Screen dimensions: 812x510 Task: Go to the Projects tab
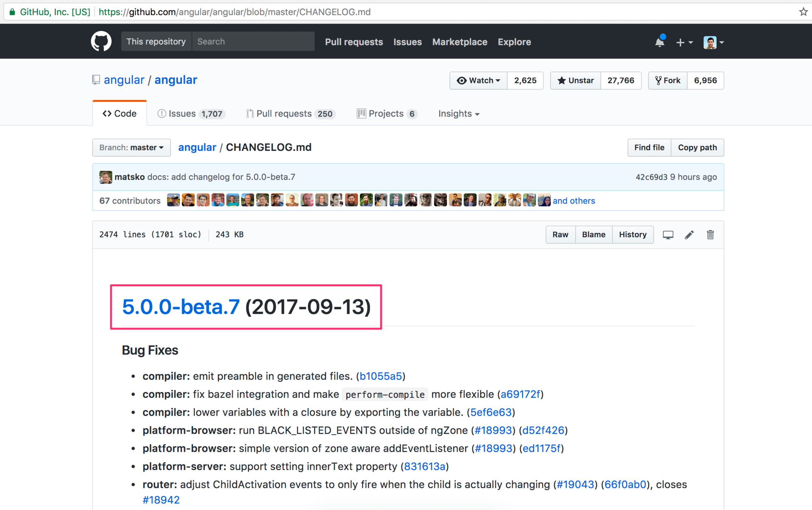(386, 114)
